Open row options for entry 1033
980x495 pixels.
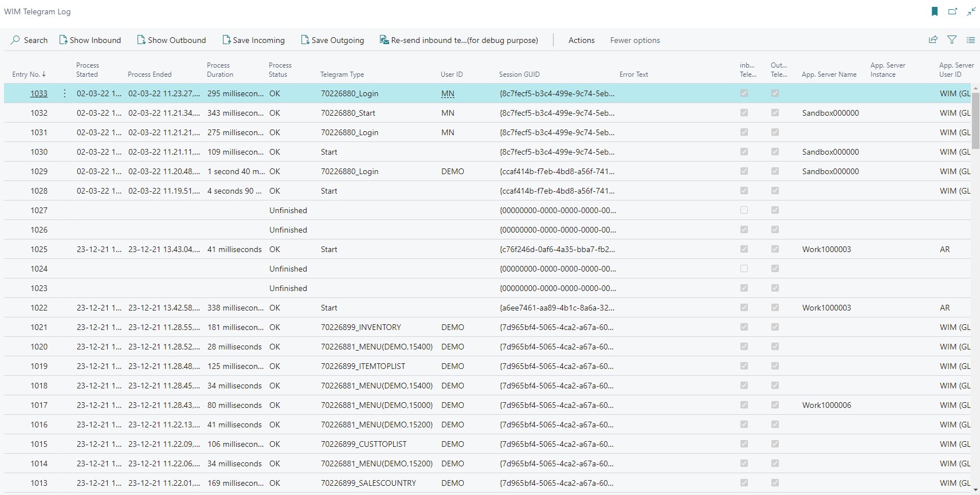(65, 93)
